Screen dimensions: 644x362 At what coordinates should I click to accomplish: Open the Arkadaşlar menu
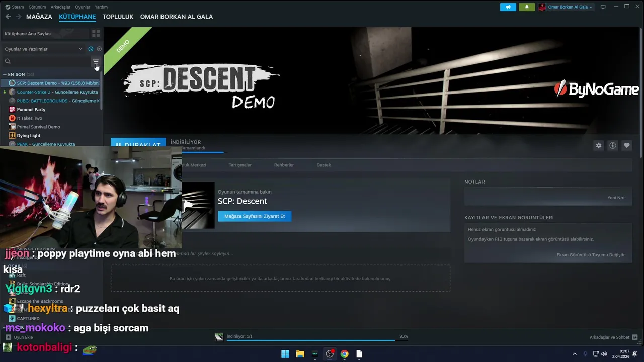tap(60, 7)
